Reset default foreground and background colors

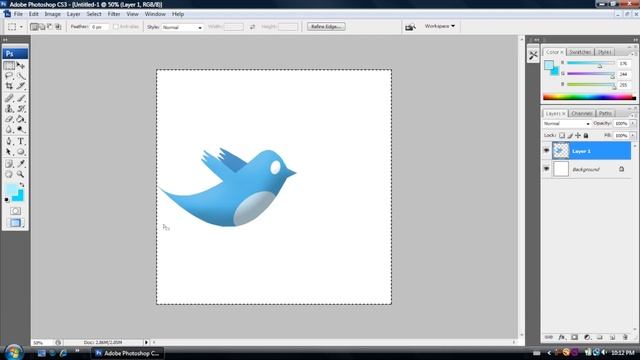coord(7,200)
